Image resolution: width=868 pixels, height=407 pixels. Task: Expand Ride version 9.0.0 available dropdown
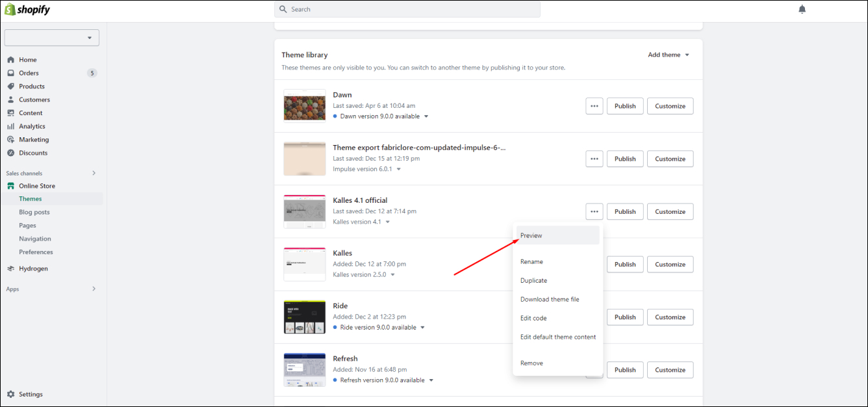422,328
